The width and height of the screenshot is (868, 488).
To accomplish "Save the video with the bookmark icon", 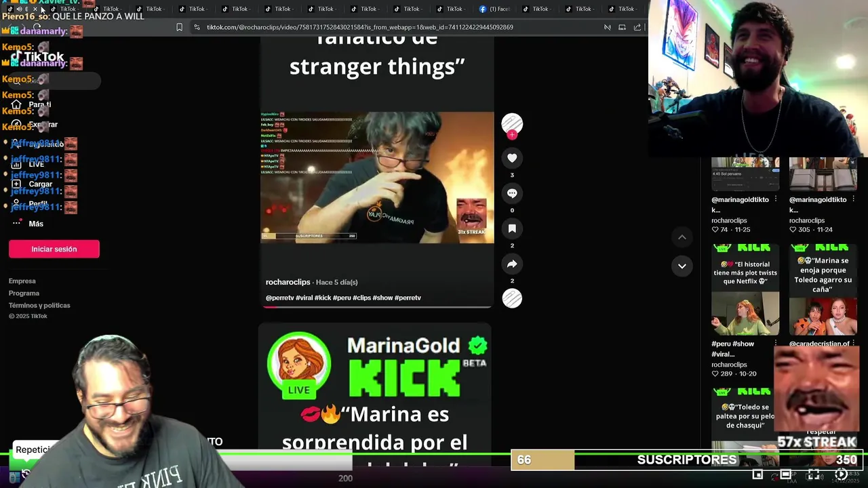I will tap(512, 228).
